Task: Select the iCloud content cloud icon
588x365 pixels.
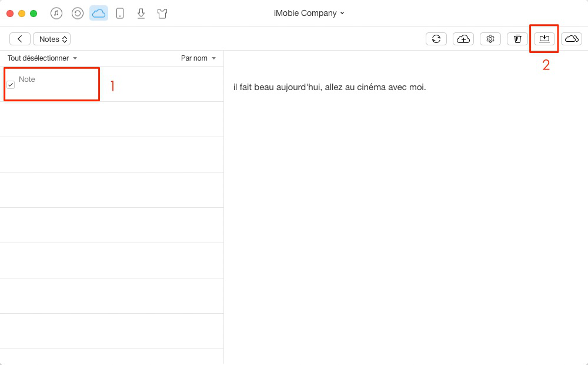Action: click(99, 14)
